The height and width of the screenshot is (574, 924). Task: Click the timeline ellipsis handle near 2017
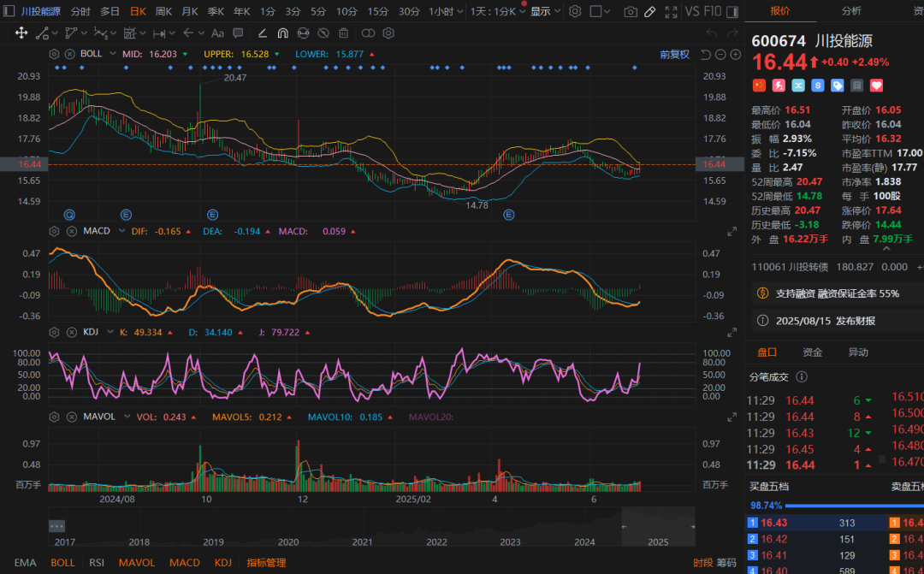pyautogui.click(x=56, y=526)
